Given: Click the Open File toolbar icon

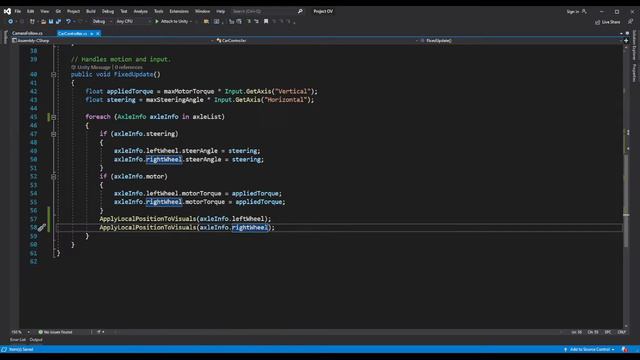Looking at the screenshot, I should pyautogui.click(x=43, y=22).
